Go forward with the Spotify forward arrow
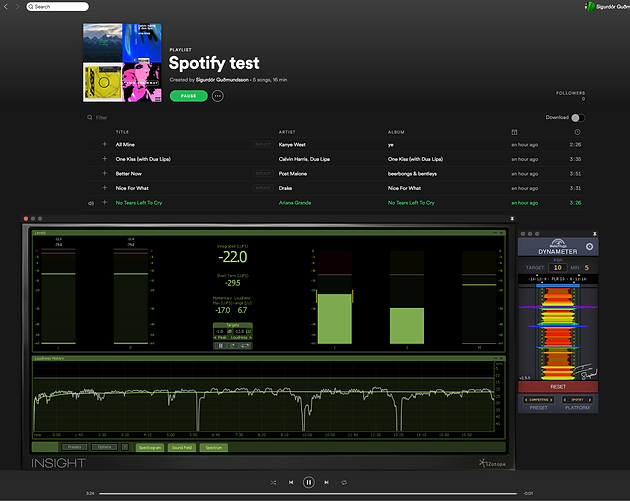 [x=17, y=6]
